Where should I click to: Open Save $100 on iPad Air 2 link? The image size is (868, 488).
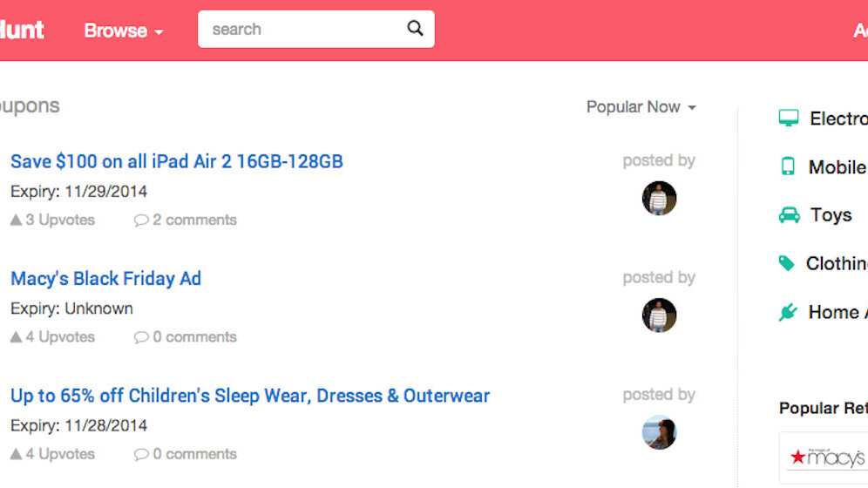click(177, 161)
